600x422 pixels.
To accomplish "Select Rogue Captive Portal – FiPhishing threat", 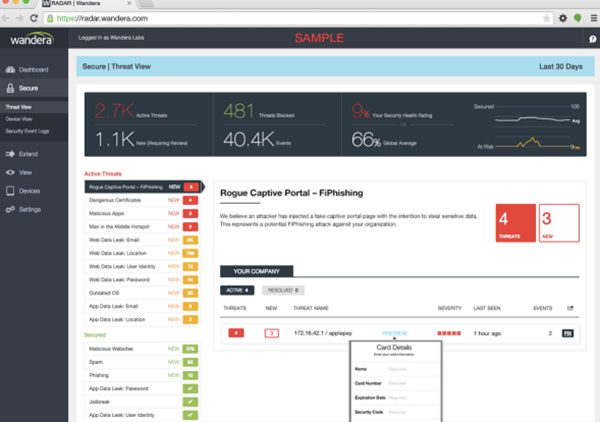I will click(143, 187).
